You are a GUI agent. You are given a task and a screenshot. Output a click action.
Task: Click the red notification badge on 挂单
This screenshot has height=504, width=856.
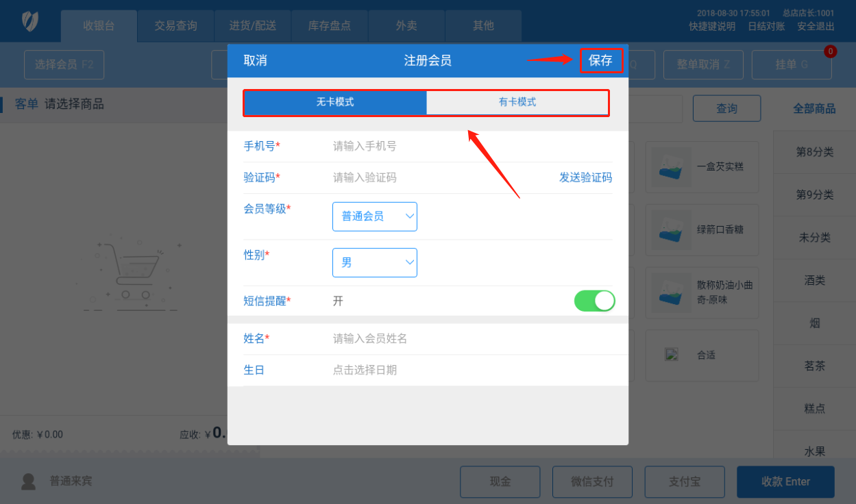click(830, 51)
